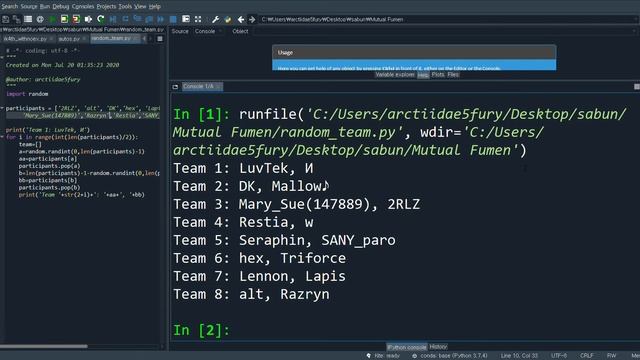Click the UTF-8 encoding status
The image size is (640, 360).
click(559, 356)
